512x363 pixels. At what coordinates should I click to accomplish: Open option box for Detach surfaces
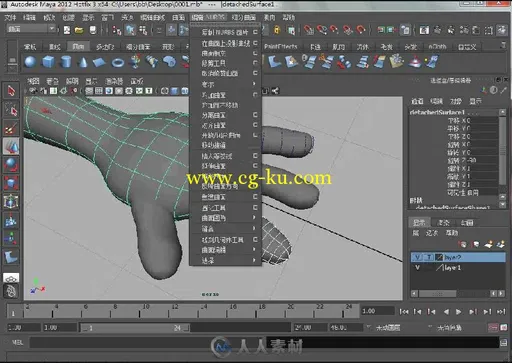255,115
